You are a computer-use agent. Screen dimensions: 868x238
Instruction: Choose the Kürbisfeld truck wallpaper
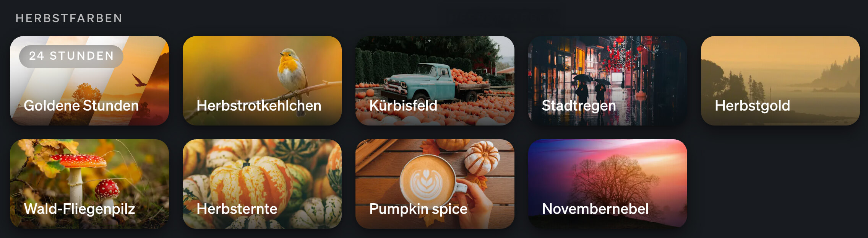tap(435, 81)
